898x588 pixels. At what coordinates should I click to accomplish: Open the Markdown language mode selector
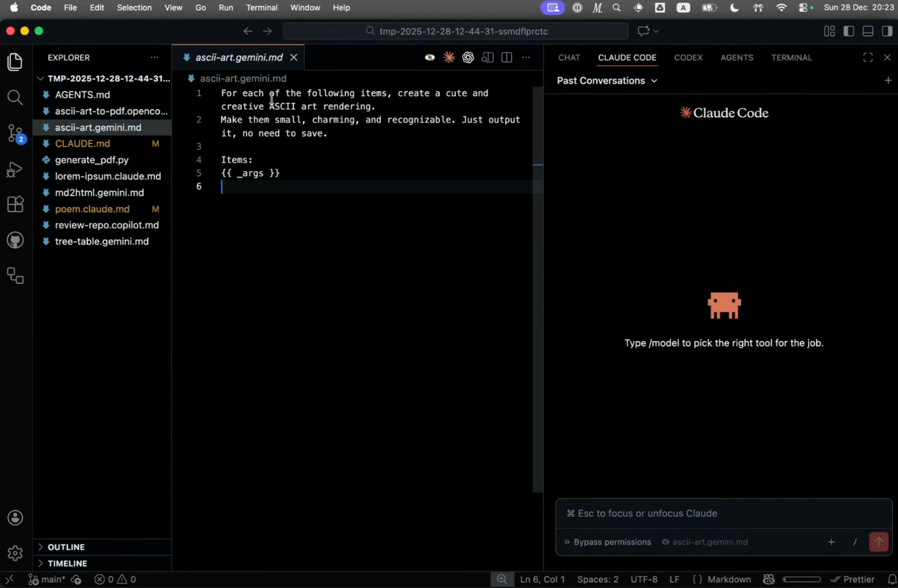pos(729,579)
